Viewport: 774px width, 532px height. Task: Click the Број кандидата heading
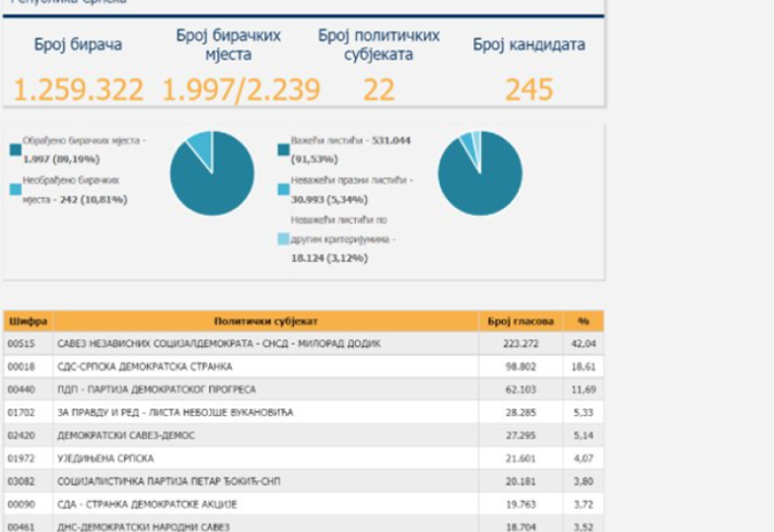coord(528,44)
